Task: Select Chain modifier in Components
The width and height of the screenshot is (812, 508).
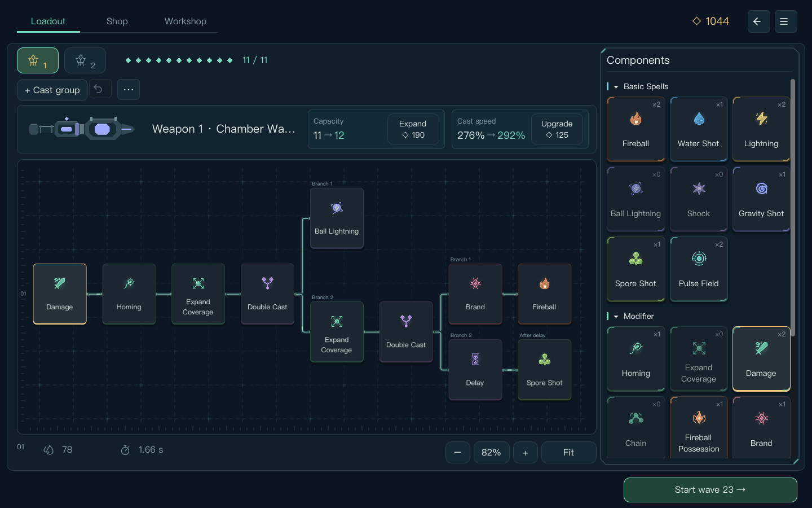Action: point(636,427)
